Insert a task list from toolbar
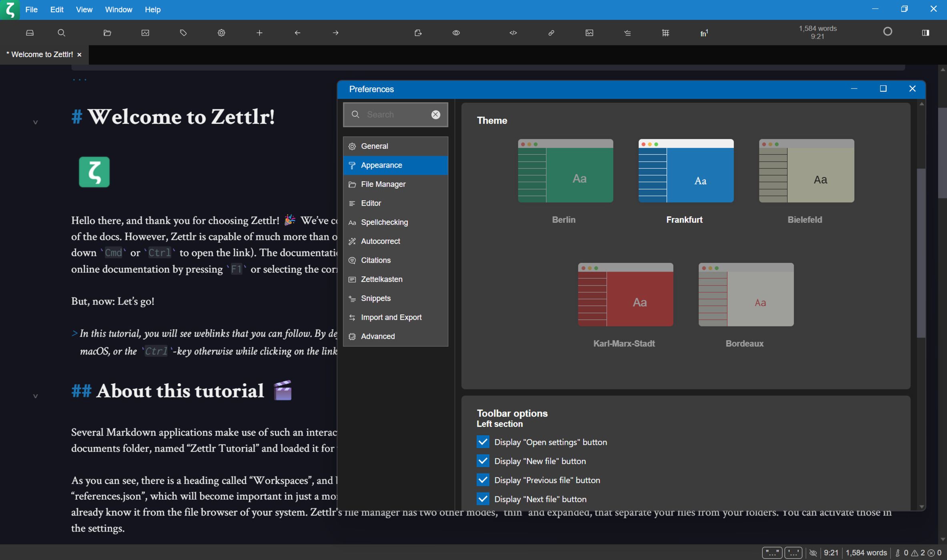Screen dimensions: 947x560 coord(627,33)
